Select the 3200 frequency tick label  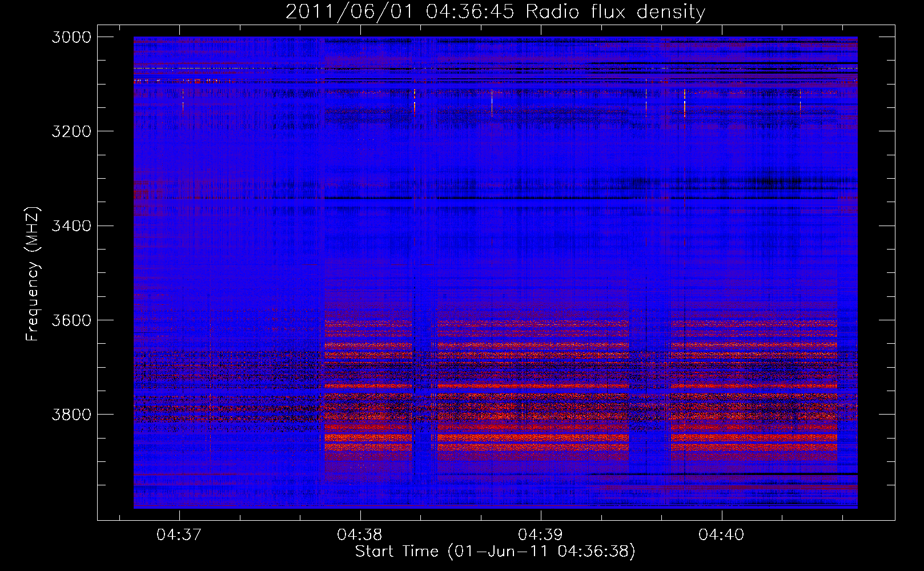point(71,131)
